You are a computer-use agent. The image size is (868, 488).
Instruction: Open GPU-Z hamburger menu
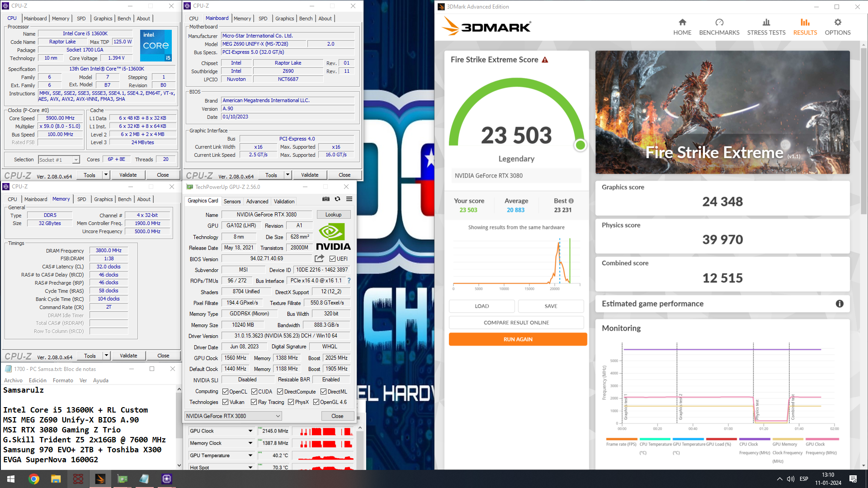349,199
